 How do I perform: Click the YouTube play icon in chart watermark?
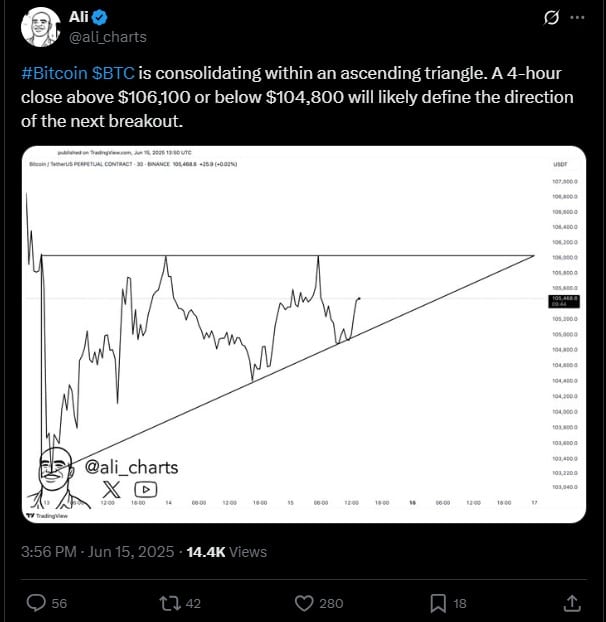pyautogui.click(x=146, y=489)
